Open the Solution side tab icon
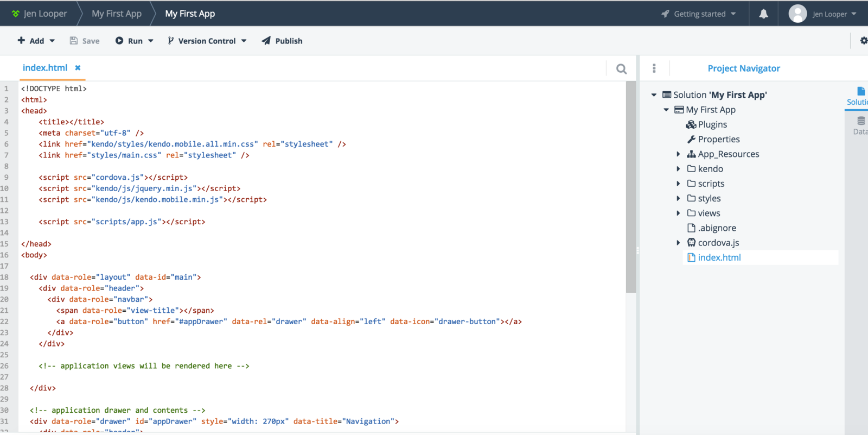The height and width of the screenshot is (435, 868). point(860,91)
